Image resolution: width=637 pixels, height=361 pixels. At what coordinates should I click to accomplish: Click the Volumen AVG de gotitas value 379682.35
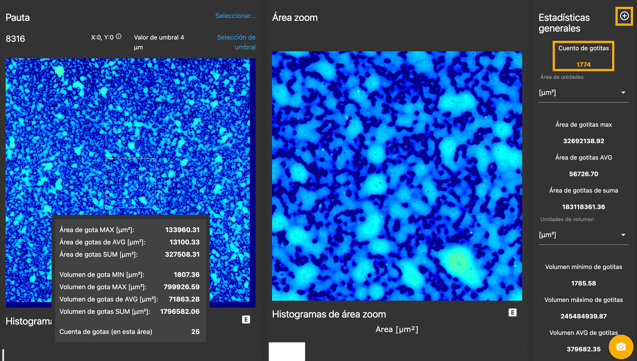coord(583,349)
